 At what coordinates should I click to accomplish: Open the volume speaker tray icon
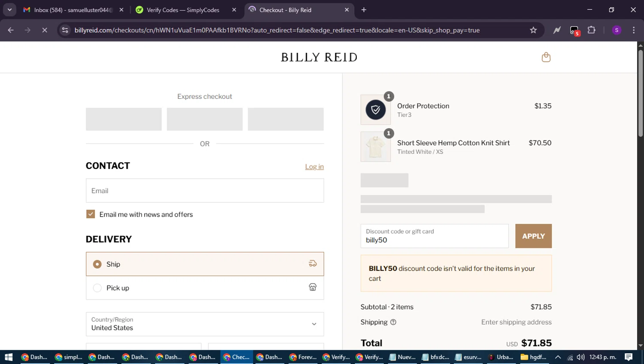580,357
